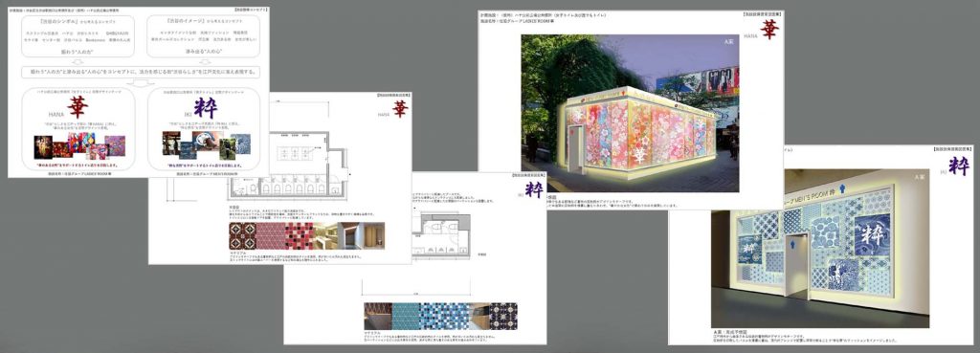Open the blue patchwork men's room wall rendering
This screenshot has width=980, height=353.
[820, 248]
